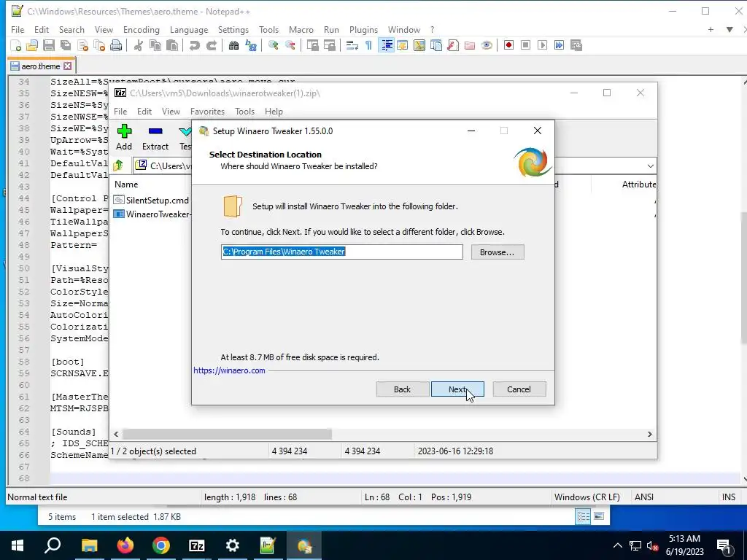
Task: Click the Folder as Workspace toolbar icon
Action: click(470, 45)
